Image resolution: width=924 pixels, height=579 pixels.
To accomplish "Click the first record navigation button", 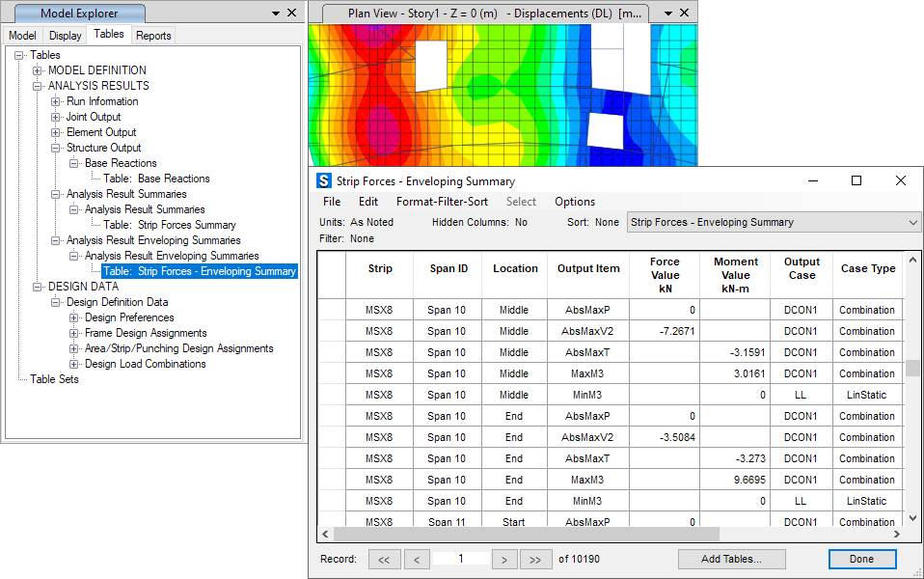I will click(384, 559).
